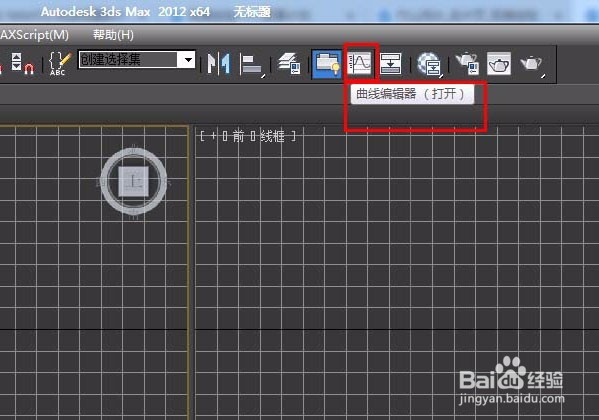Click the create selection set input field

[129, 60]
